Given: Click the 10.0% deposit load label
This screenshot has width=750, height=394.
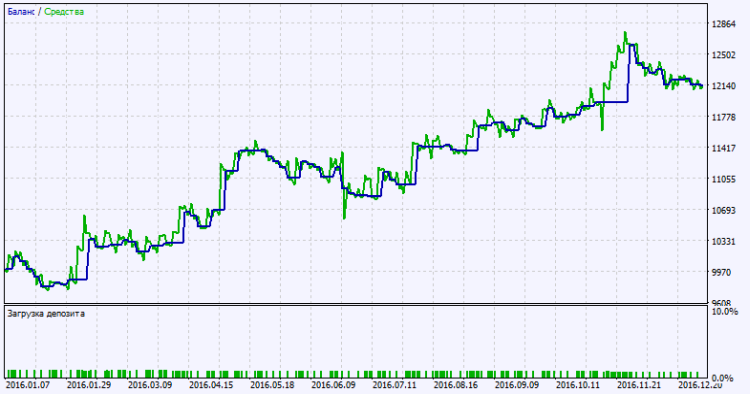Looking at the screenshot, I should [725, 312].
